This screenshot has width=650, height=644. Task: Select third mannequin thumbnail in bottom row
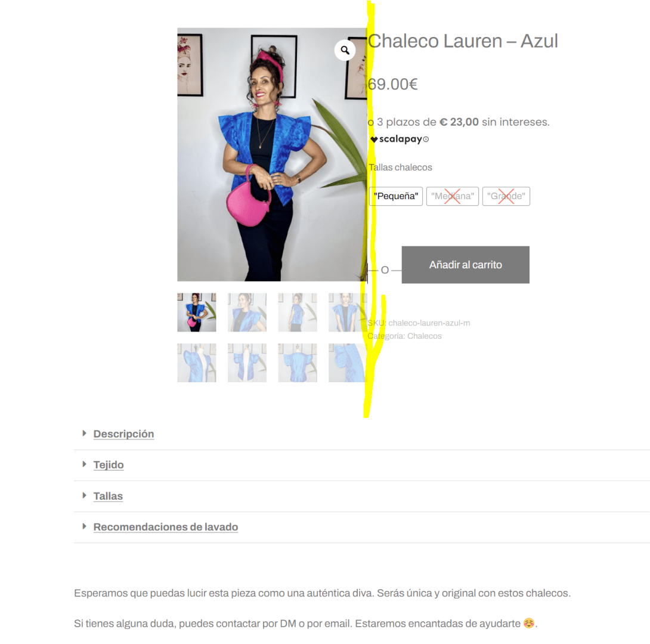(x=298, y=363)
